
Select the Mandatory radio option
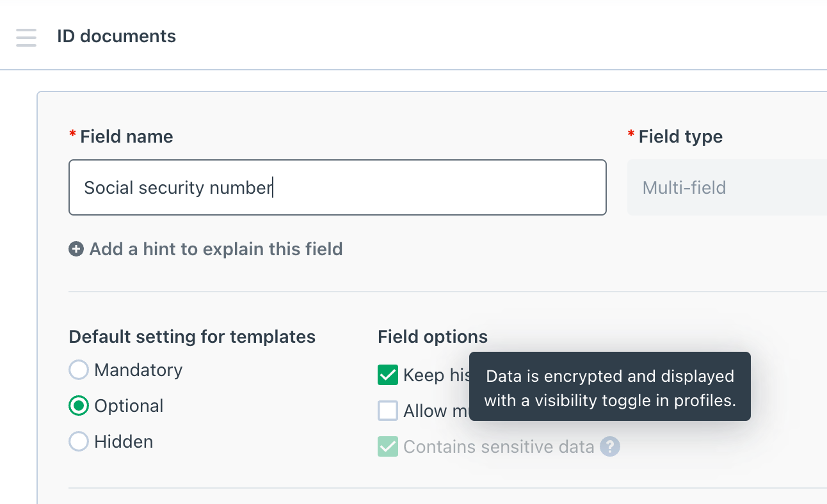click(x=79, y=370)
